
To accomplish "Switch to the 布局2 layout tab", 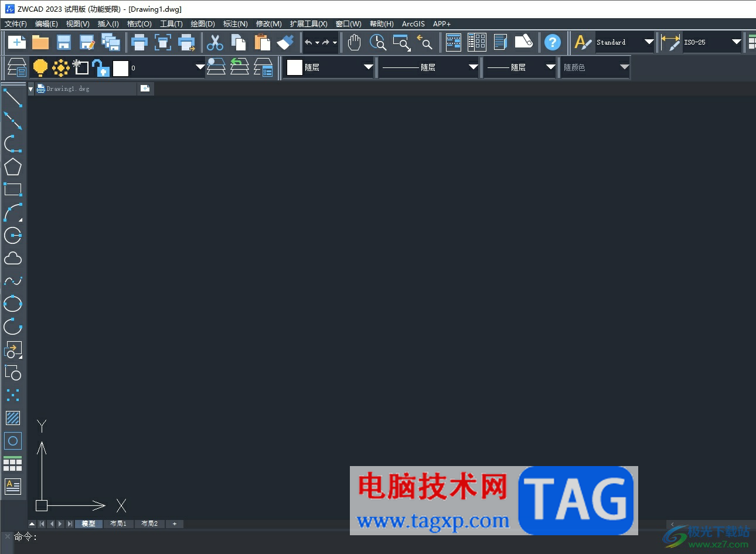I will pyautogui.click(x=149, y=524).
